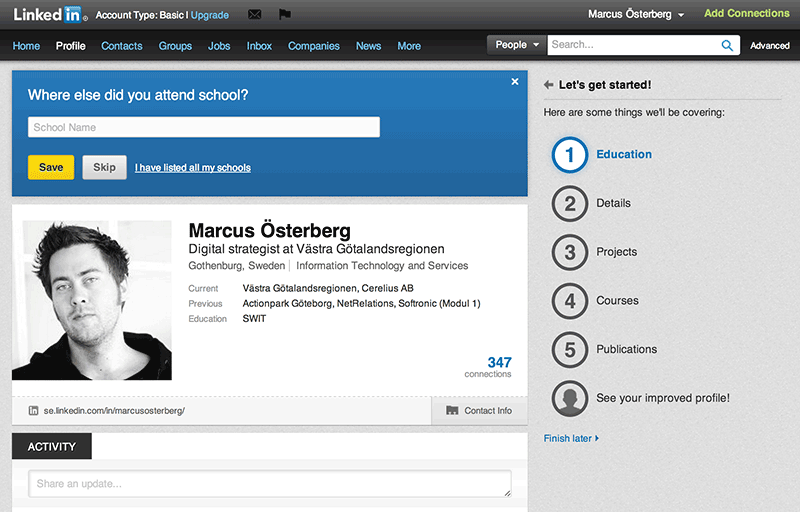Viewport: 800px width, 512px height.
Task: Click the se.linkedin.com profile URL
Action: pos(114,411)
